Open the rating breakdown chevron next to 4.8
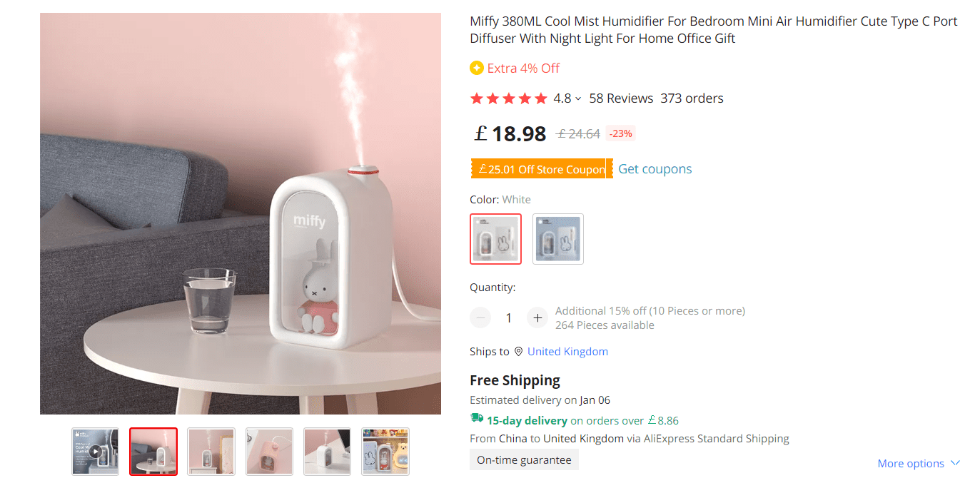 click(x=579, y=98)
